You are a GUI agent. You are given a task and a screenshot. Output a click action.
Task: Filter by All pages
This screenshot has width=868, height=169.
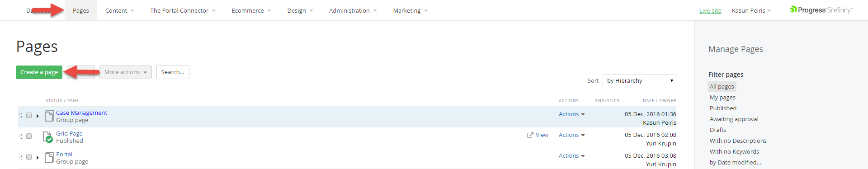722,87
